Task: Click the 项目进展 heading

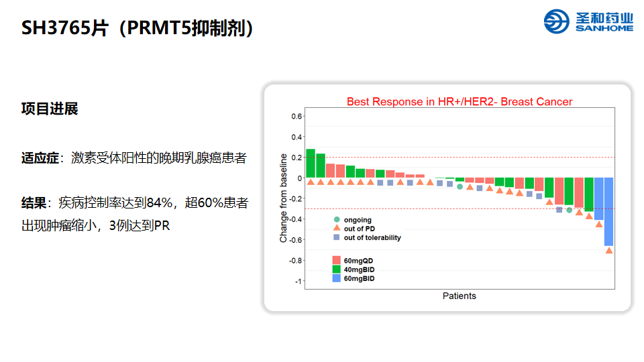Action: point(50,109)
